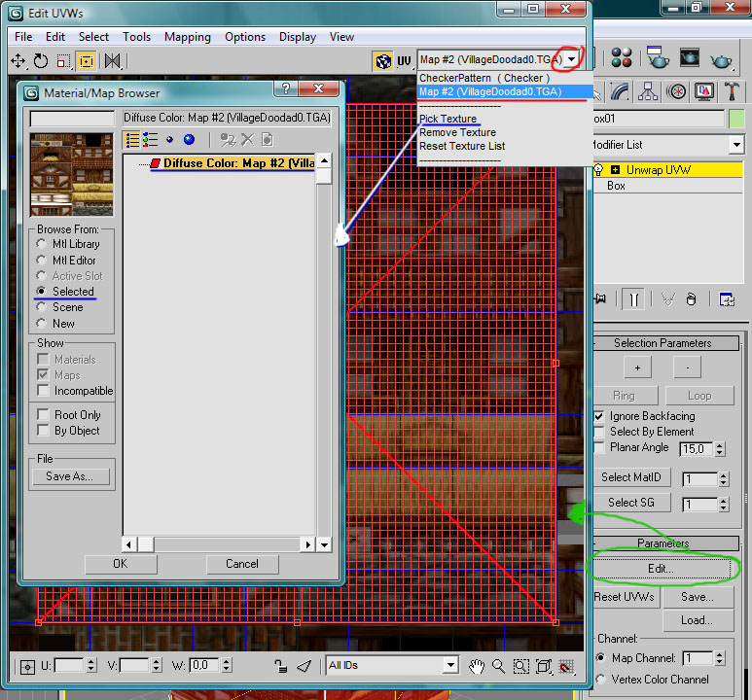
Task: Click View Small Icons sphere in Browser
Action: (169, 140)
